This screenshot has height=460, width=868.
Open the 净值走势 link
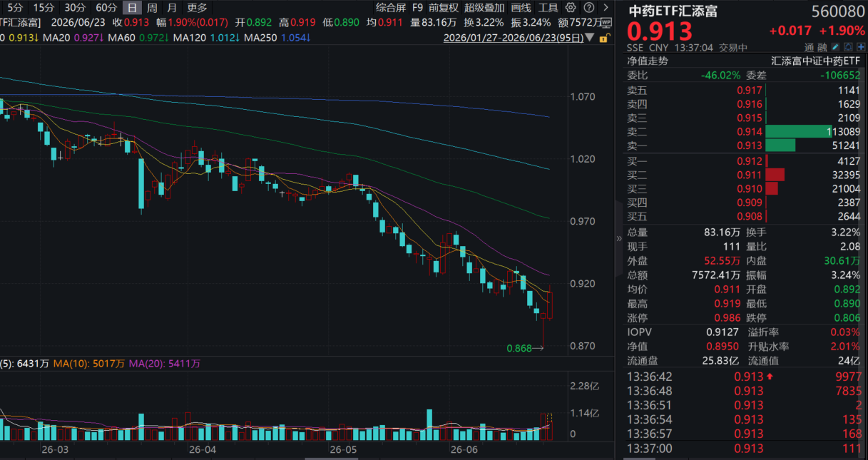coord(648,61)
